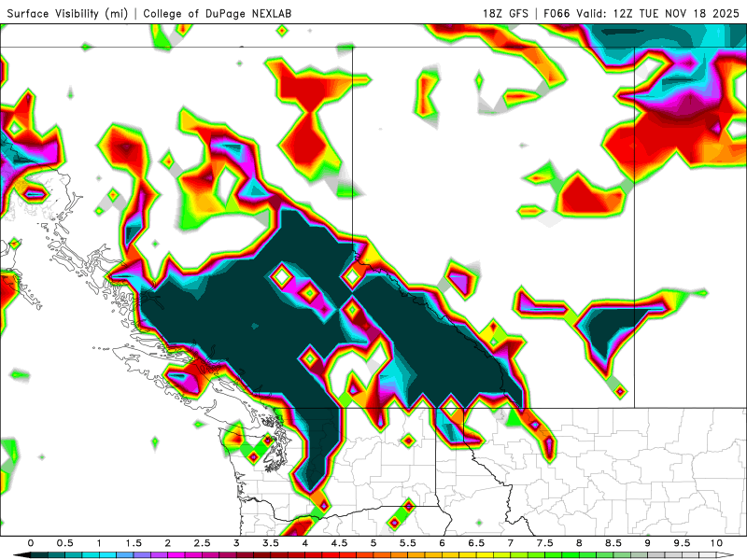The image size is (747, 560).
Task: Click the "18Z GFS" model run label
Action: (505, 13)
